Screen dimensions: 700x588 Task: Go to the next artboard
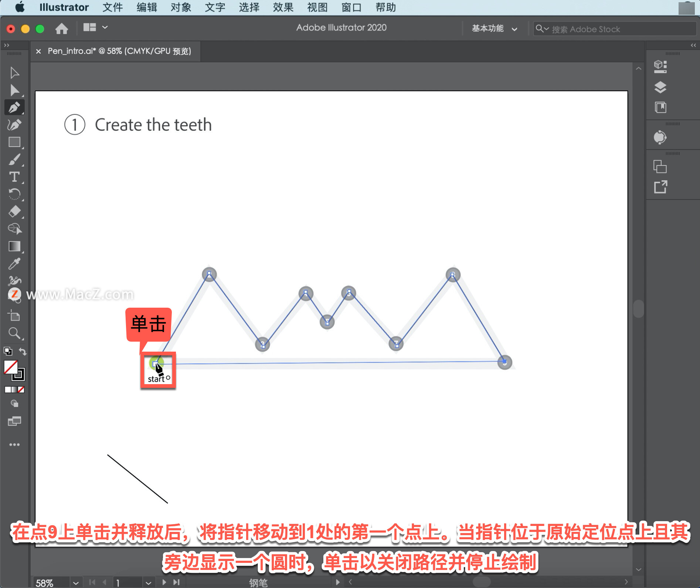164,582
